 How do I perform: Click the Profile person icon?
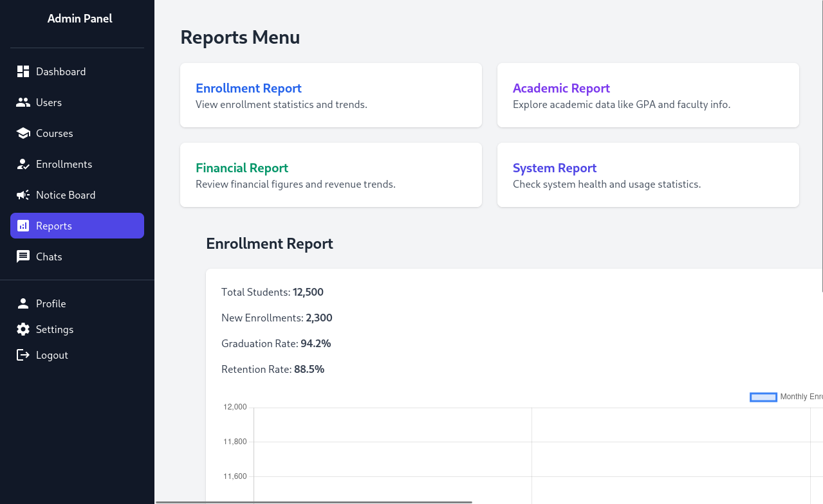[x=23, y=303]
